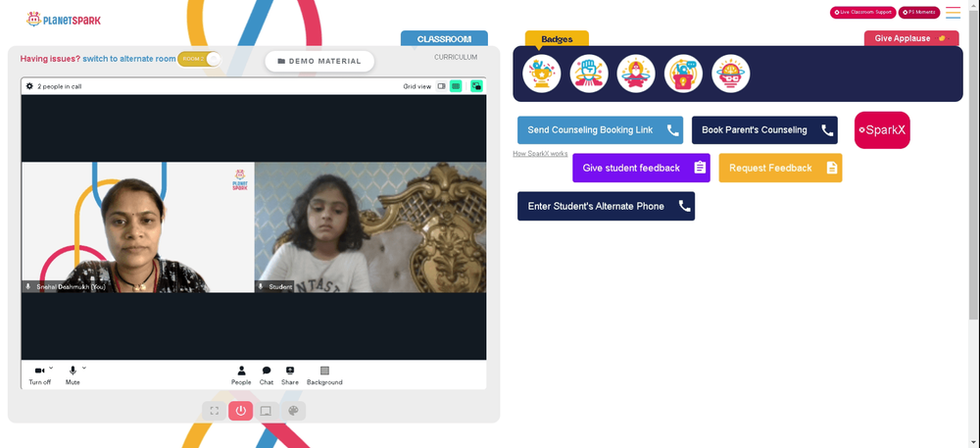Open the People list in call
The width and height of the screenshot is (980, 448).
coord(241,375)
